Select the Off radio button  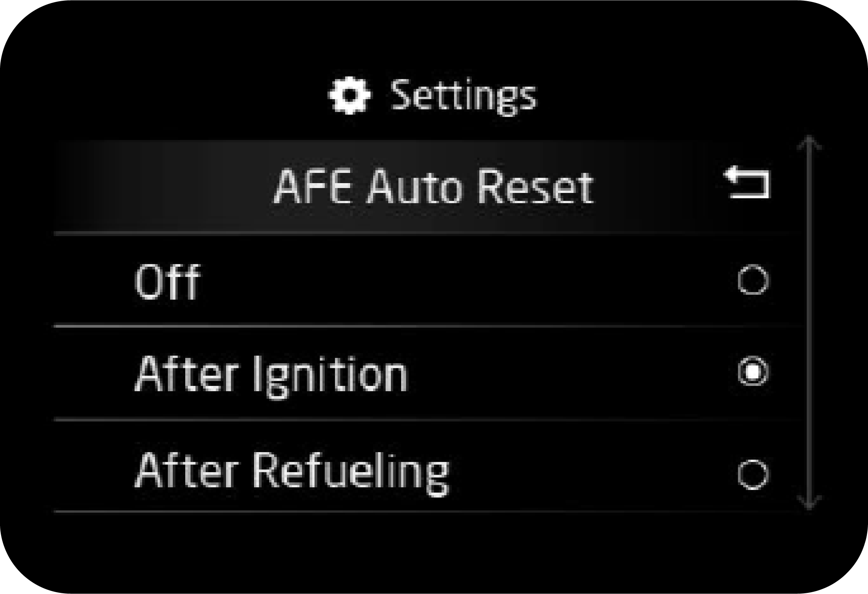coord(753,280)
